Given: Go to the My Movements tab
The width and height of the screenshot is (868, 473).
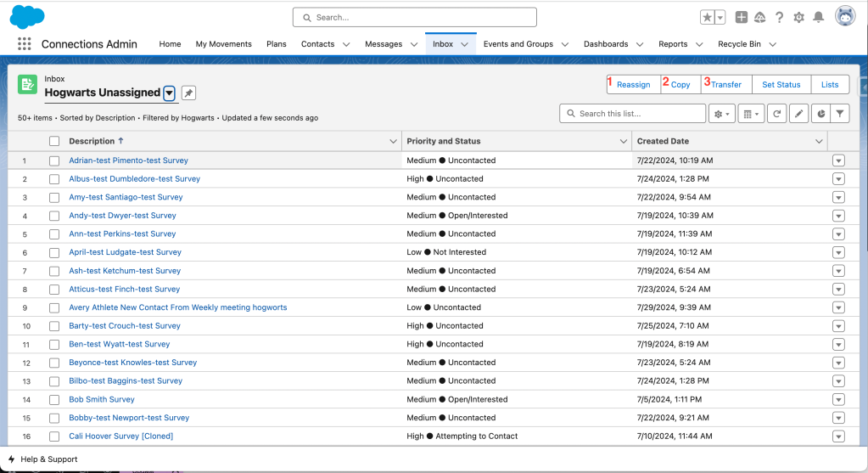Looking at the screenshot, I should [223, 44].
